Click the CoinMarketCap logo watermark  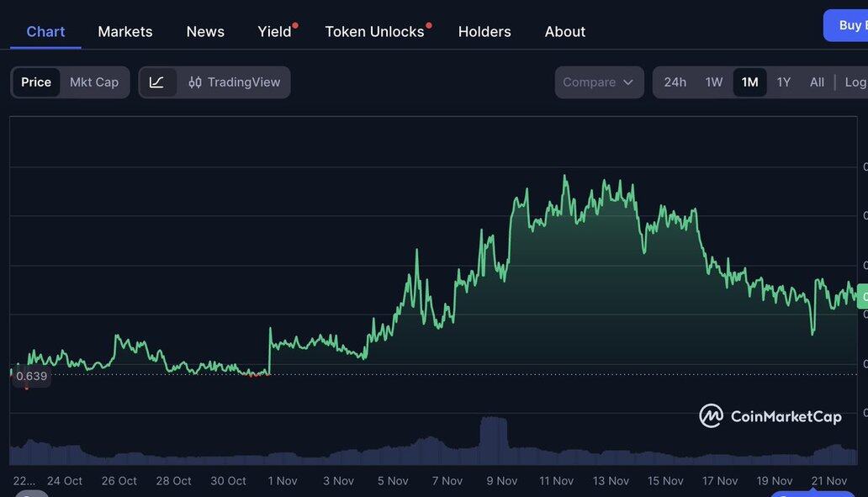(770, 416)
